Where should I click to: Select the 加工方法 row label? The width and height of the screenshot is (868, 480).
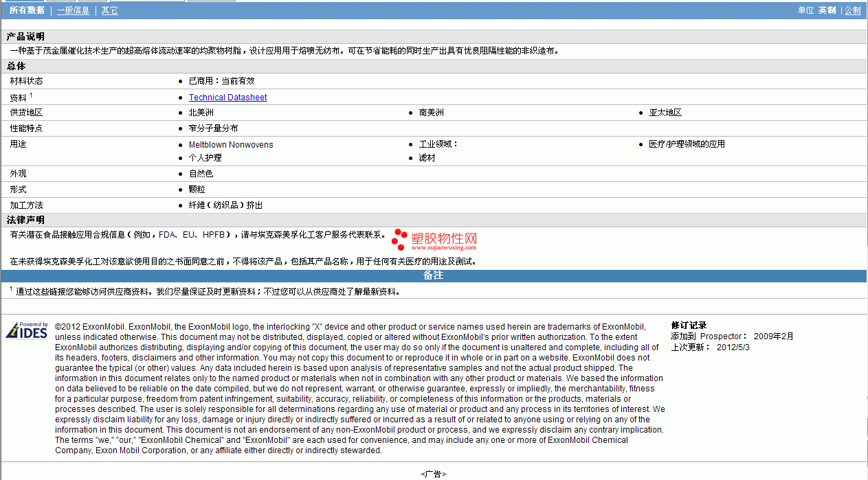pyautogui.click(x=26, y=205)
